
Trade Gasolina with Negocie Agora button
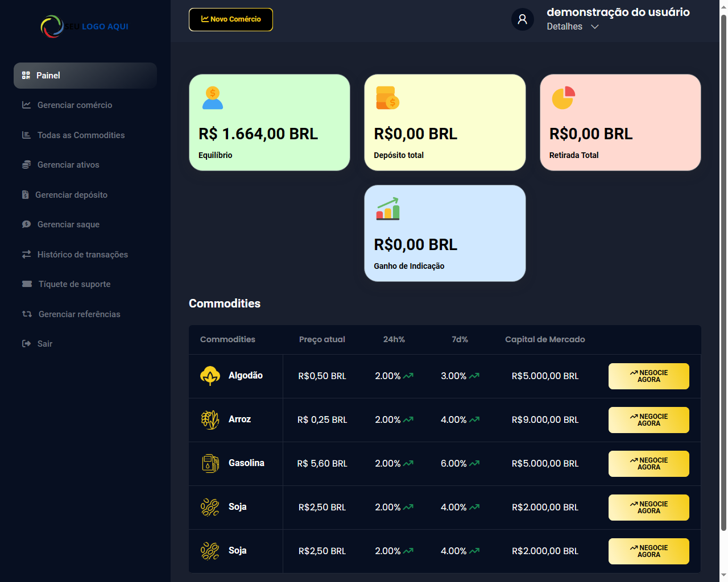648,464
